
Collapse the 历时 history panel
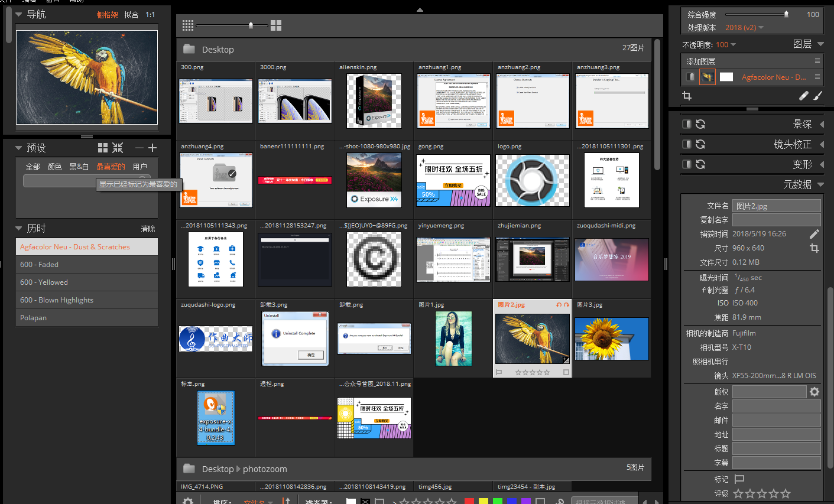point(19,229)
